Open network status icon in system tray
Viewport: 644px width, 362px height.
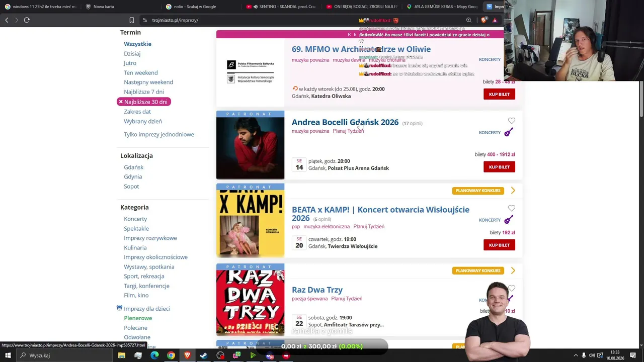pyautogui.click(x=600, y=355)
